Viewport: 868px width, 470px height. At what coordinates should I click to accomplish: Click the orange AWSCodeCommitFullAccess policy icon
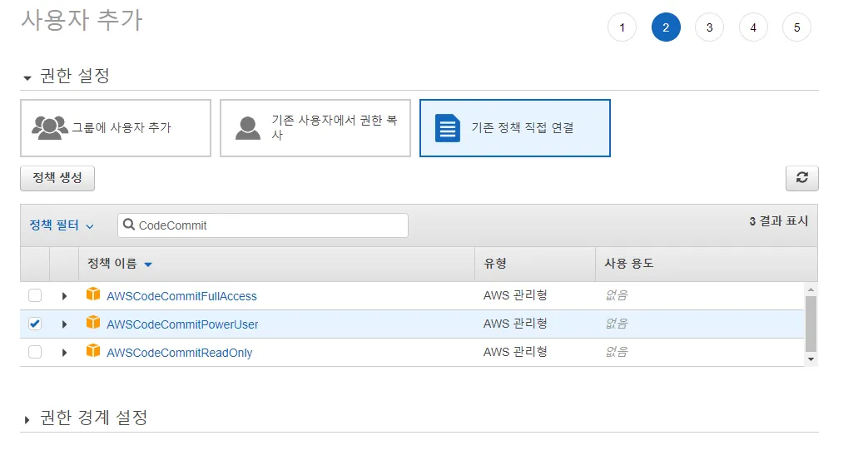(93, 294)
